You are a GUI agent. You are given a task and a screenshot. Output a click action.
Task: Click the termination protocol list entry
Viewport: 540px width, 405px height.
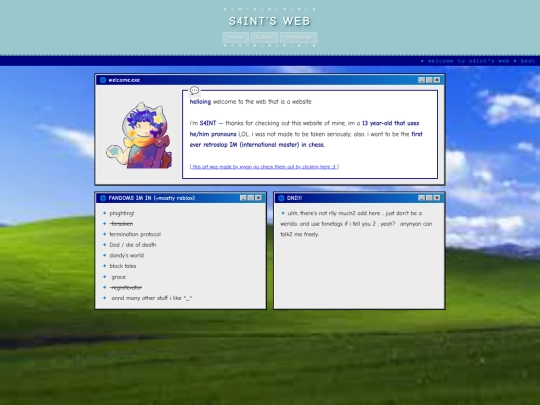135,234
